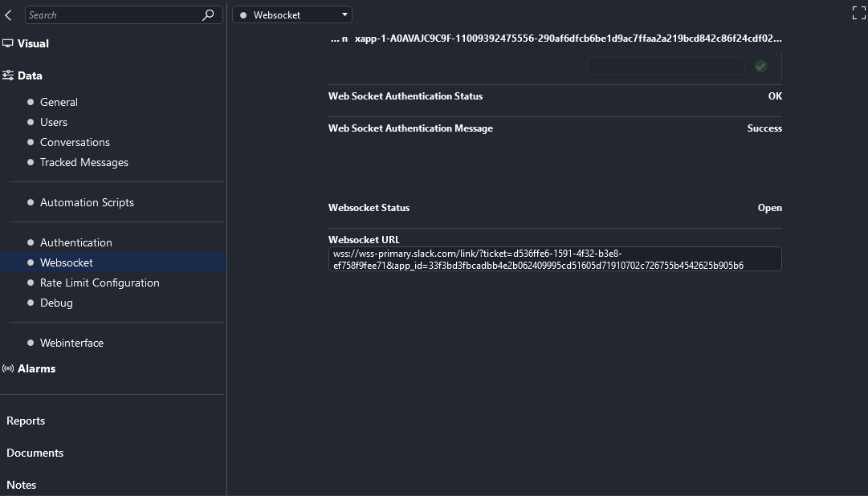Screen dimensions: 868x496
Task: Click the back arrow icon
Action: point(8,15)
